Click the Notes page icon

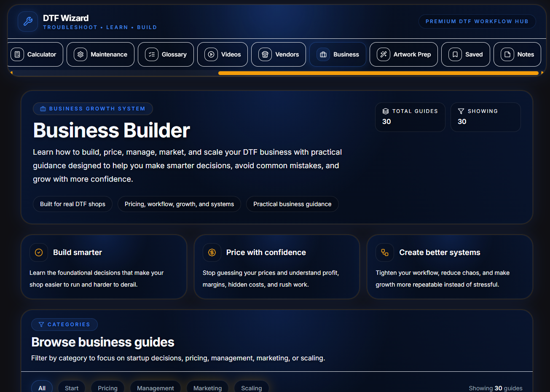tap(507, 54)
